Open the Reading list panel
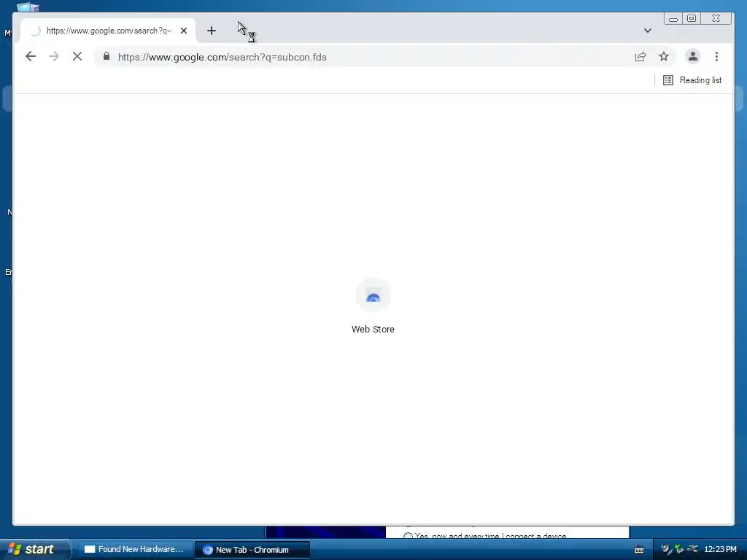The width and height of the screenshot is (747, 560). pos(692,80)
